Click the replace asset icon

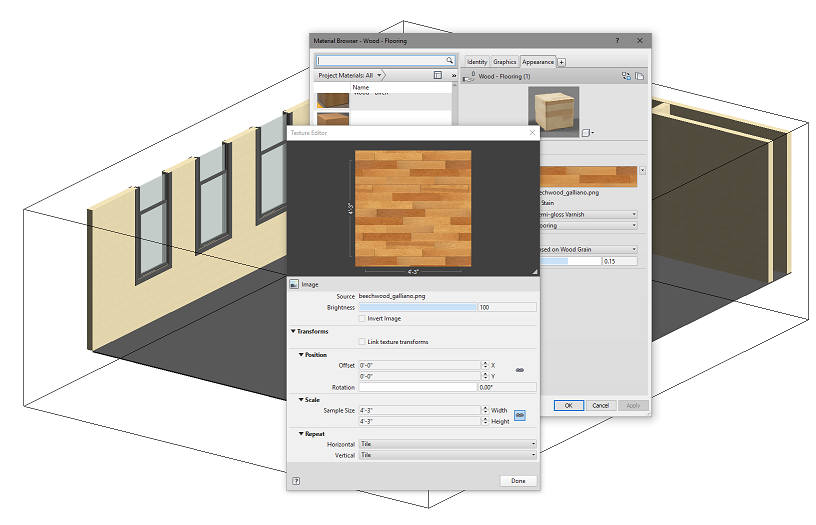[627, 76]
